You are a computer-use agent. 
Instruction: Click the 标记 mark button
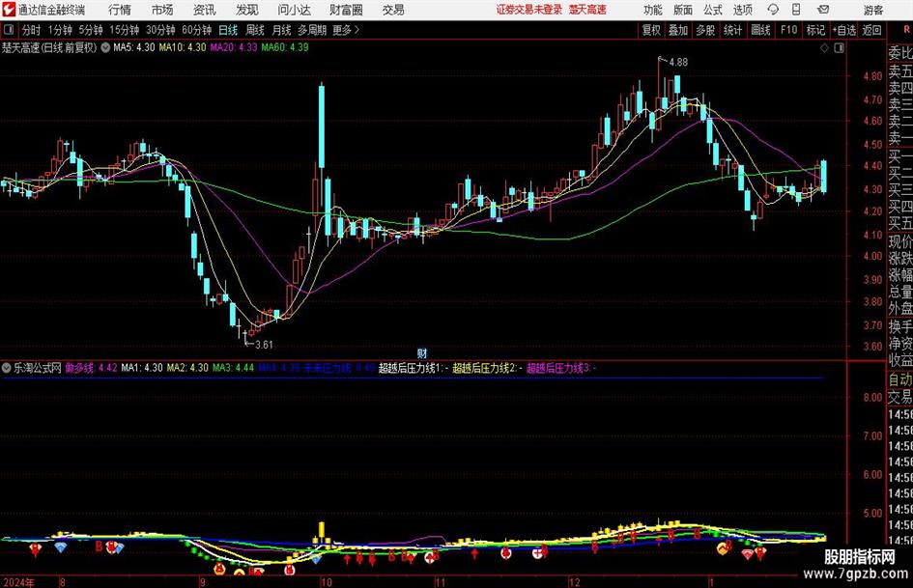(815, 30)
